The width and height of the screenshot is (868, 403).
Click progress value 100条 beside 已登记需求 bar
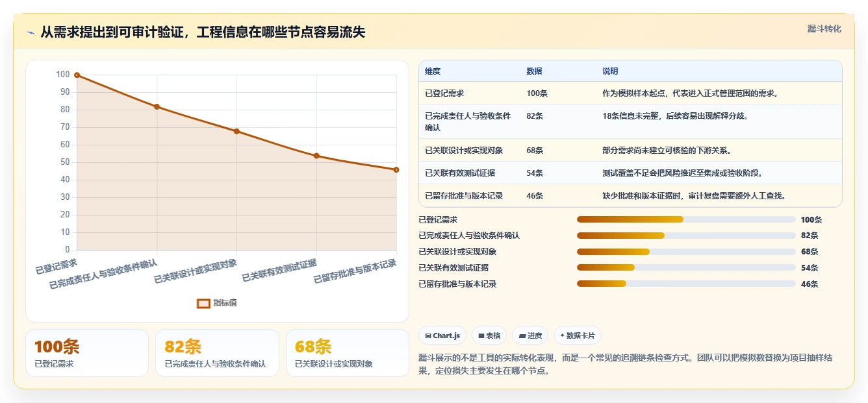point(811,220)
